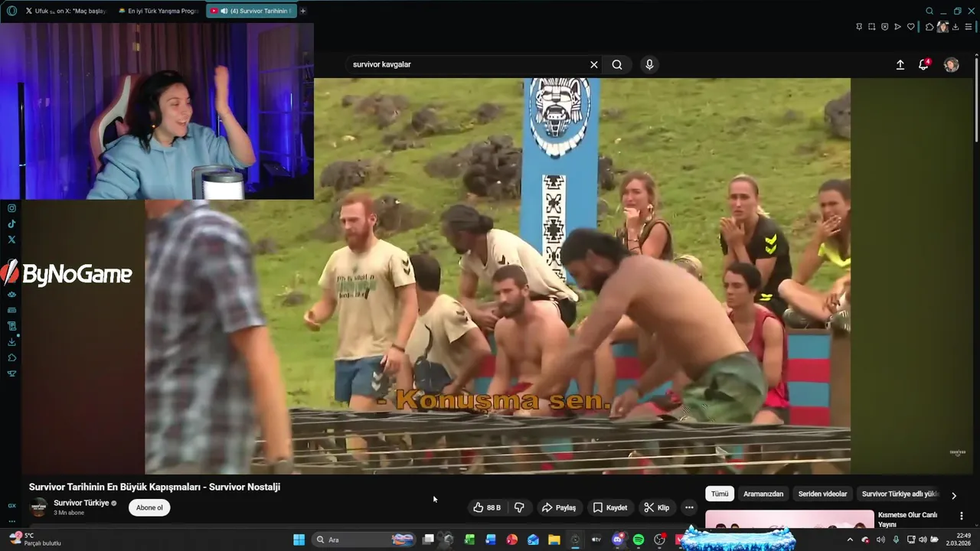980x551 pixels.
Task: Take a snapshot with the Opera toolbar
Action: (872, 27)
